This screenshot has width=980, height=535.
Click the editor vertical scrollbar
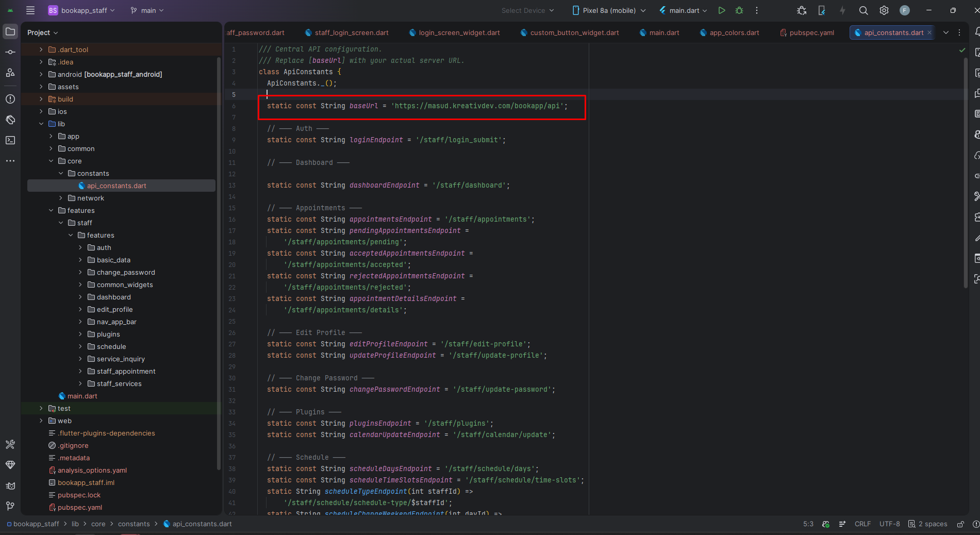966,173
